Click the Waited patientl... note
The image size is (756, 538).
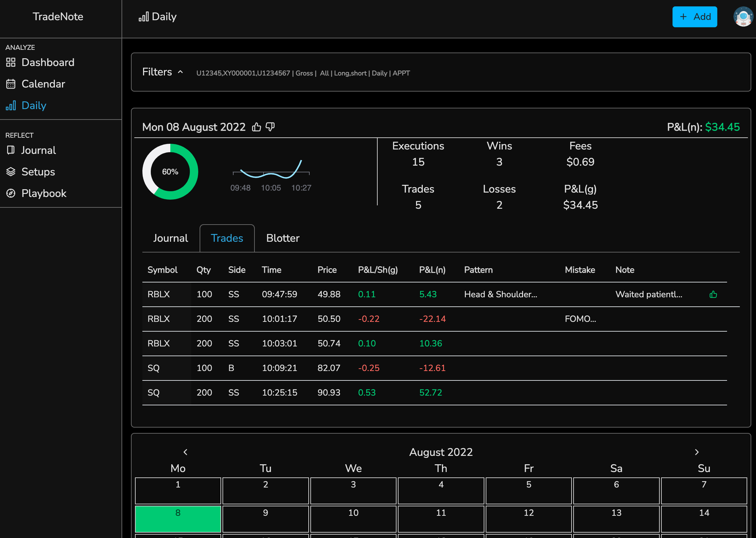pyautogui.click(x=649, y=294)
